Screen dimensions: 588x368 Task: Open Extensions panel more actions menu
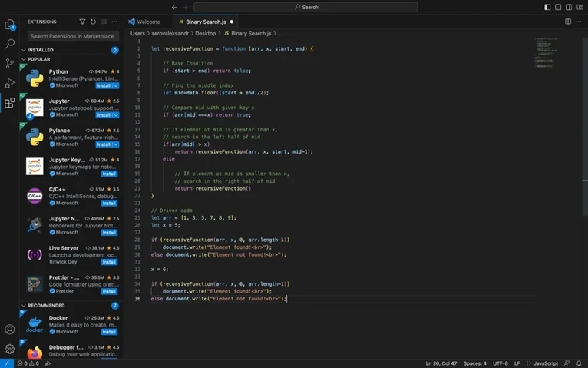click(x=114, y=22)
